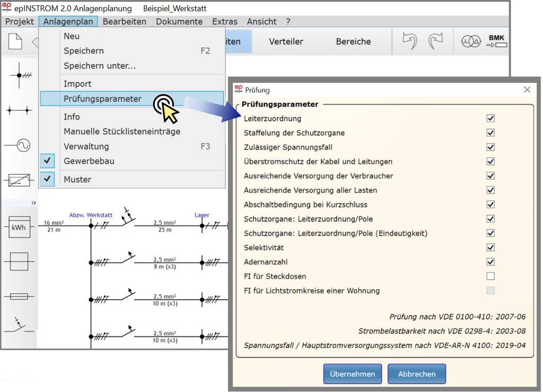Choose Import menu entry

[132, 84]
